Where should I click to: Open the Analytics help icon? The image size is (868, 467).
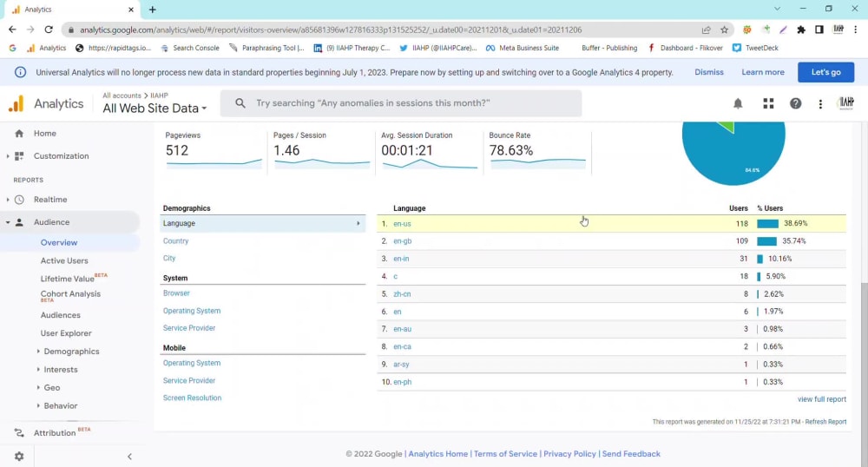coord(795,103)
